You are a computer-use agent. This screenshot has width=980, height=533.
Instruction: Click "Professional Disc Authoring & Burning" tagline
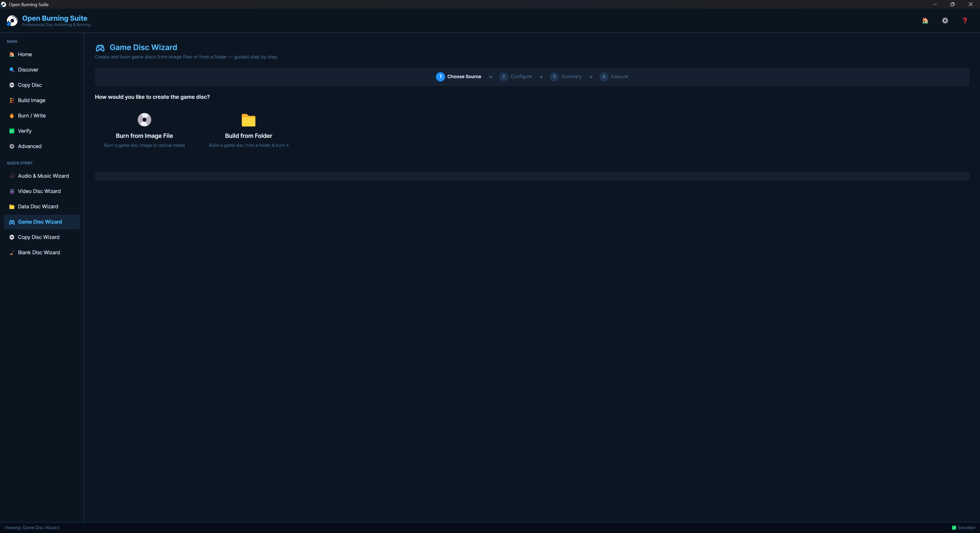coord(56,25)
